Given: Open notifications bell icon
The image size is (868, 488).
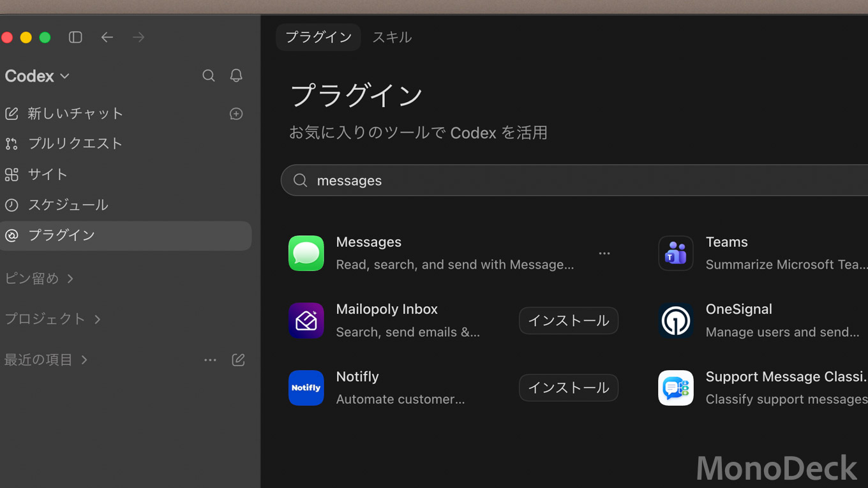Looking at the screenshot, I should 236,75.
